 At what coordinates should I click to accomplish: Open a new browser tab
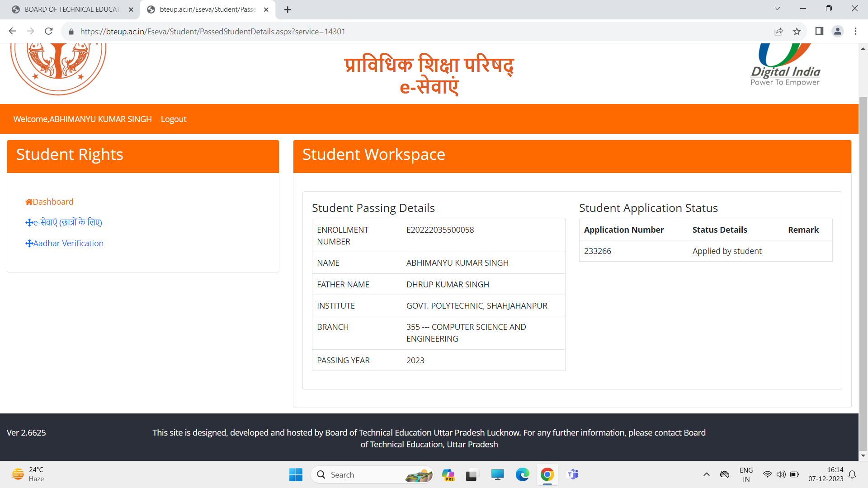click(288, 9)
